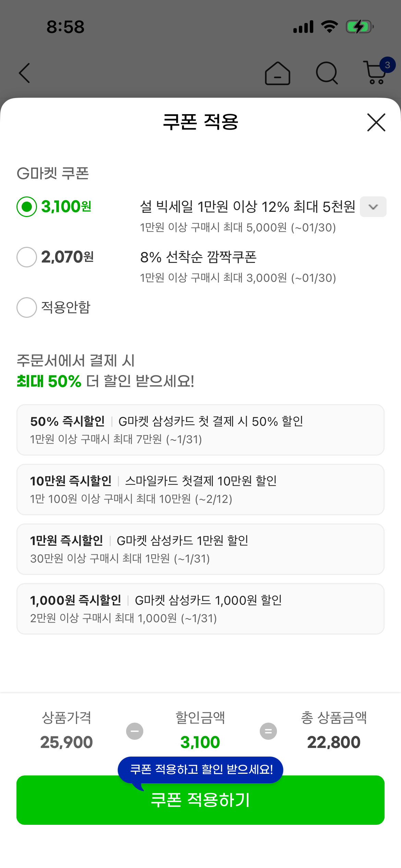
Task: Expand the 설 빅세일 coupon dropdown
Action: (373, 207)
